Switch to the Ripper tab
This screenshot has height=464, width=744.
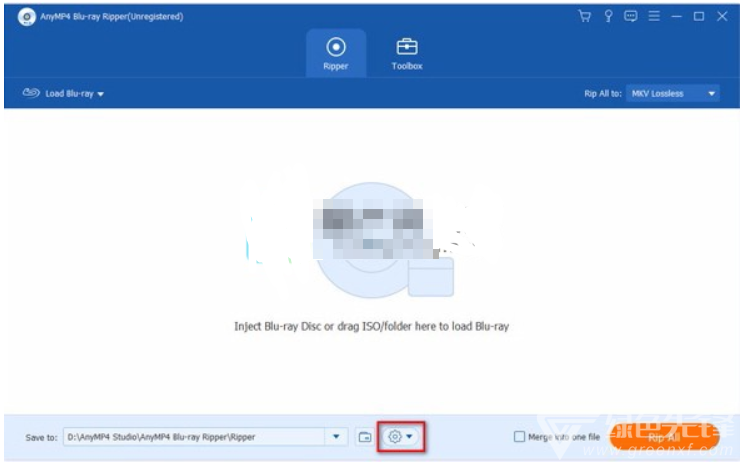click(336, 53)
